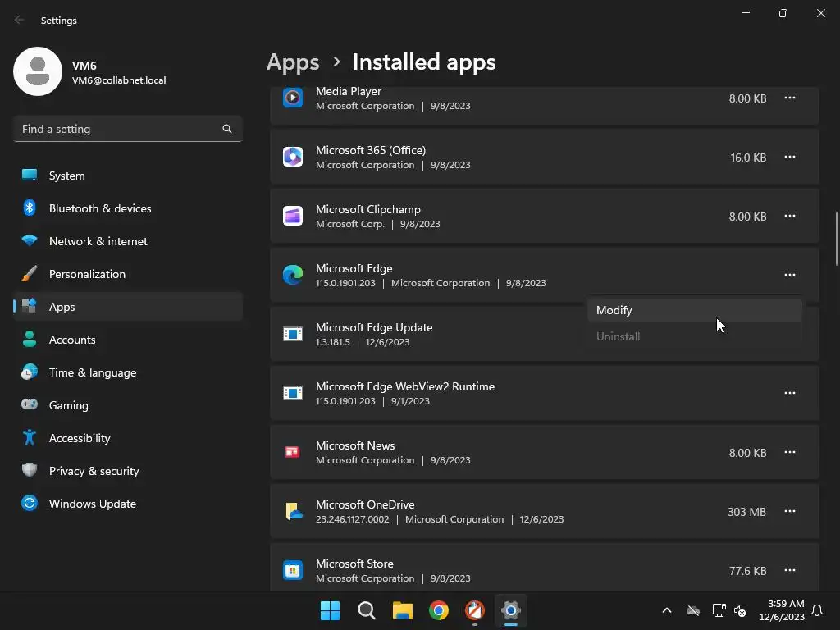Select Uninstall in the Edge context menu

coord(619,336)
